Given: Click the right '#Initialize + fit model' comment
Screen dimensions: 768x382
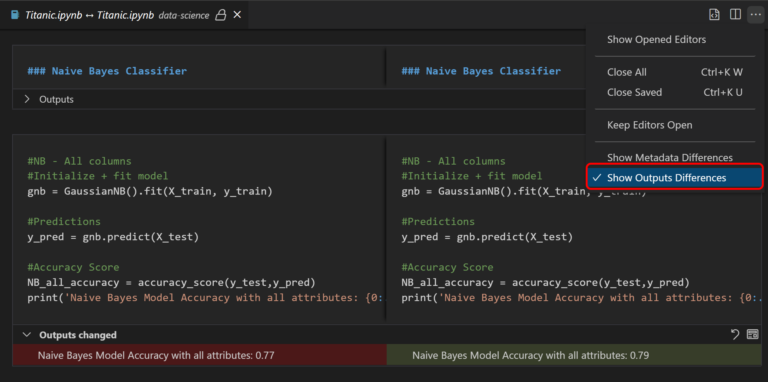Looking at the screenshot, I should (x=472, y=176).
